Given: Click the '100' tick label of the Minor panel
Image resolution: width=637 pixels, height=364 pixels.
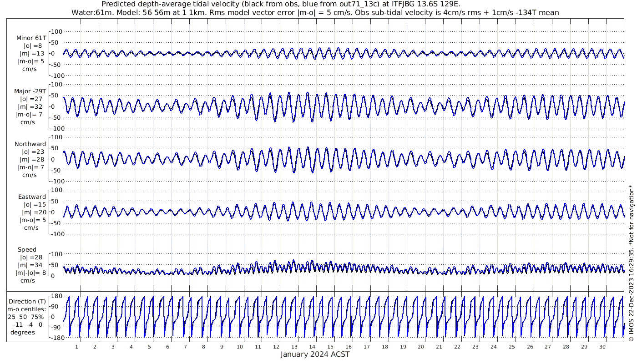Looking at the screenshot, I should point(56,31).
